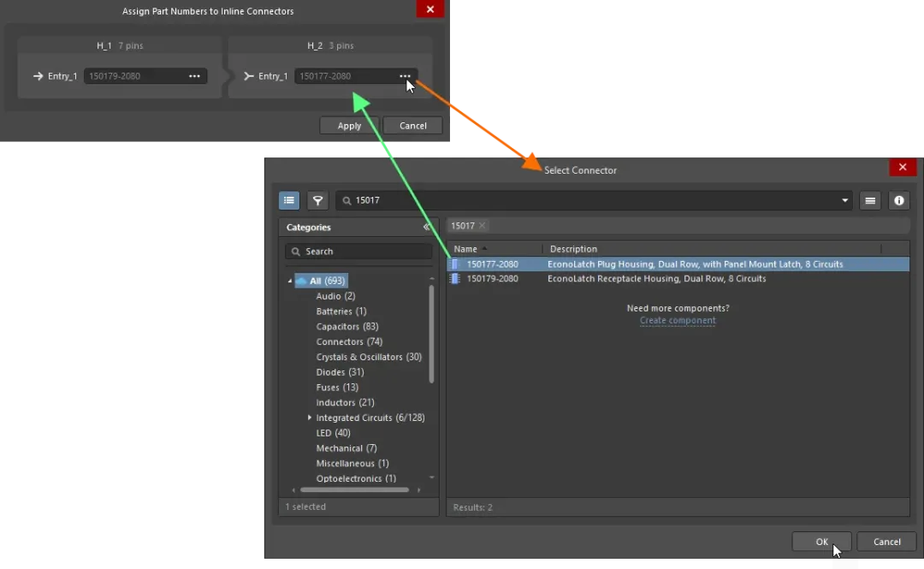The height and width of the screenshot is (569, 924).
Task: Click the Categories tree scroll-down arrow
Action: point(432,477)
